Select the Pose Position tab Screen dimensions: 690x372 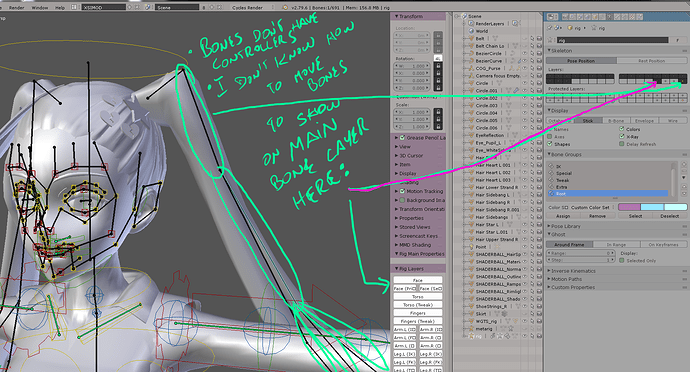[581, 61]
